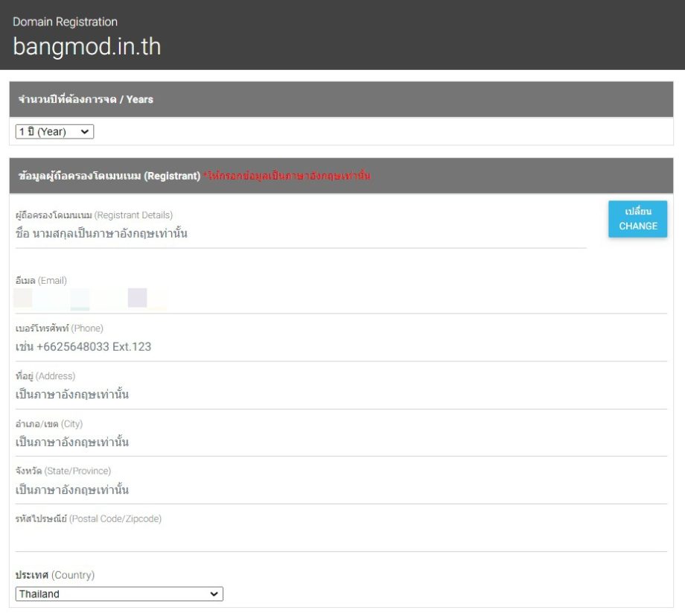Image resolution: width=685 pixels, height=616 pixels.
Task: Click the Registrant name input field
Action: (298, 234)
